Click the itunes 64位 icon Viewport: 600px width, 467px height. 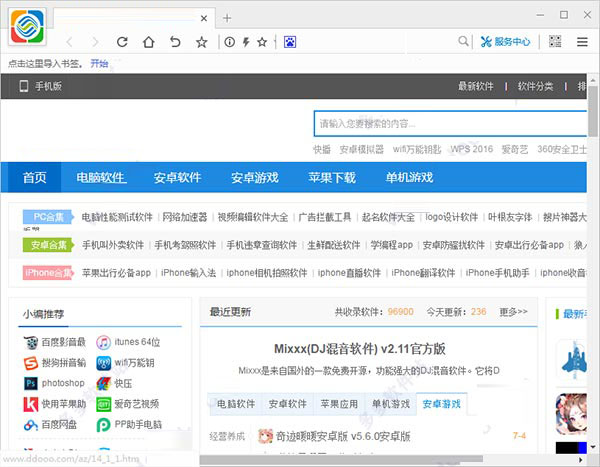coord(103,342)
